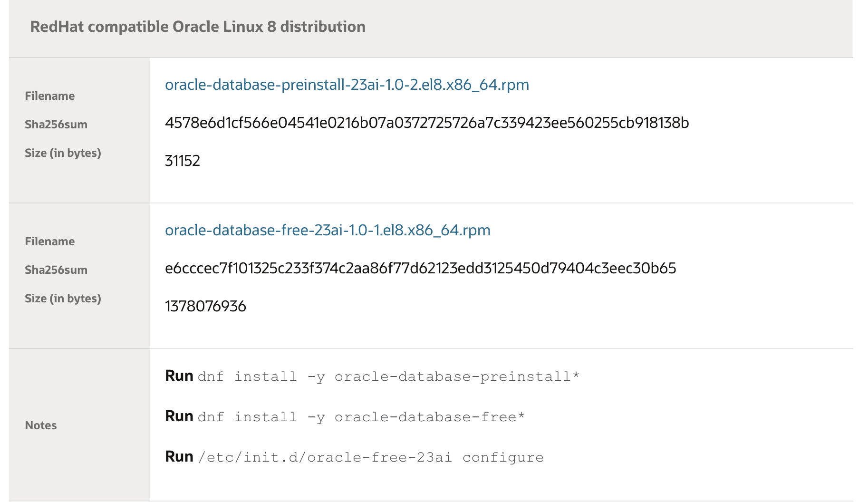Click the second Size (in bytes) label

pos(63,298)
